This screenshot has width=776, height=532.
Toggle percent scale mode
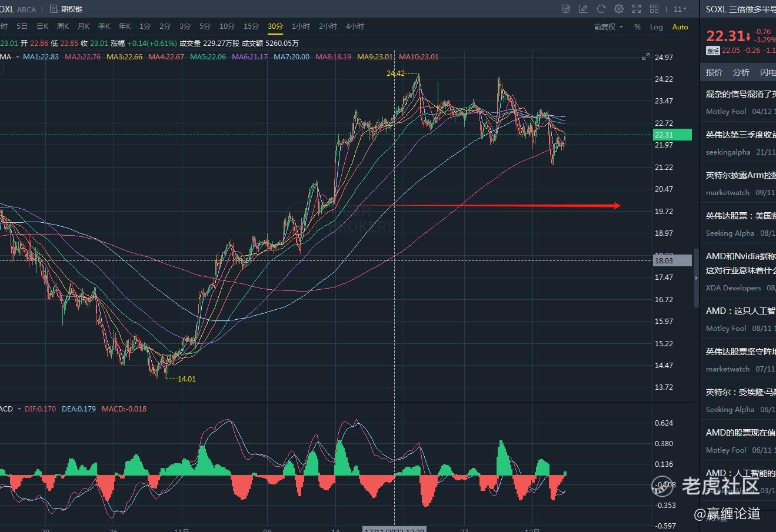(637, 27)
